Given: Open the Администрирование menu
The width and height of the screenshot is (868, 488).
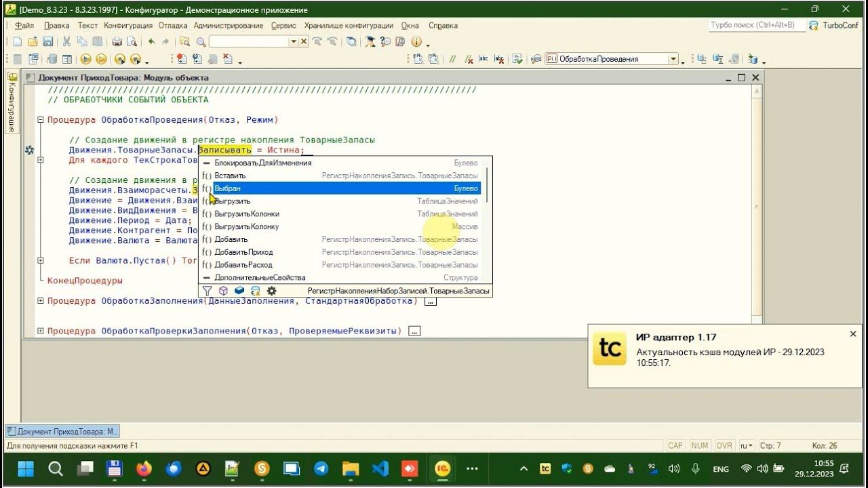Looking at the screenshot, I should [x=229, y=25].
